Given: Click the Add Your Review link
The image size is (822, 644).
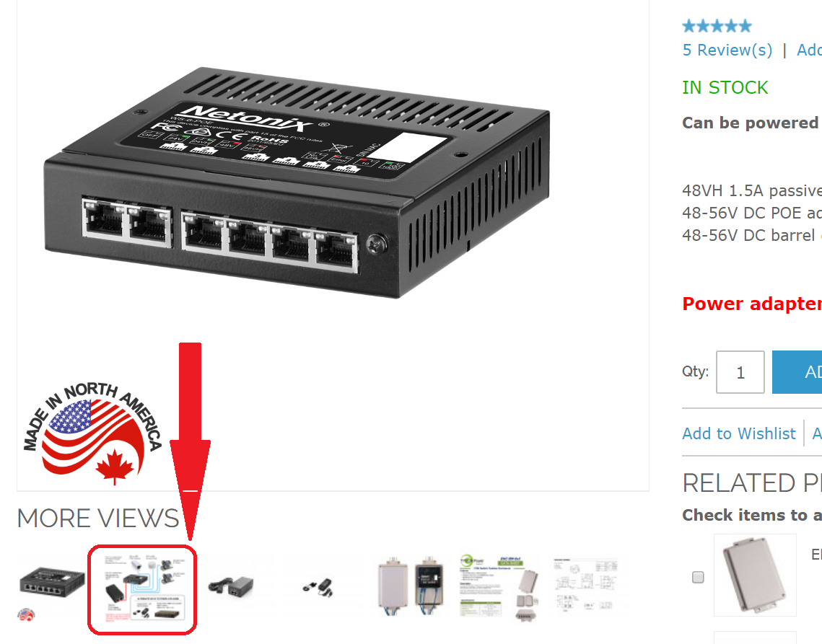Looking at the screenshot, I should pyautogui.click(x=810, y=50).
